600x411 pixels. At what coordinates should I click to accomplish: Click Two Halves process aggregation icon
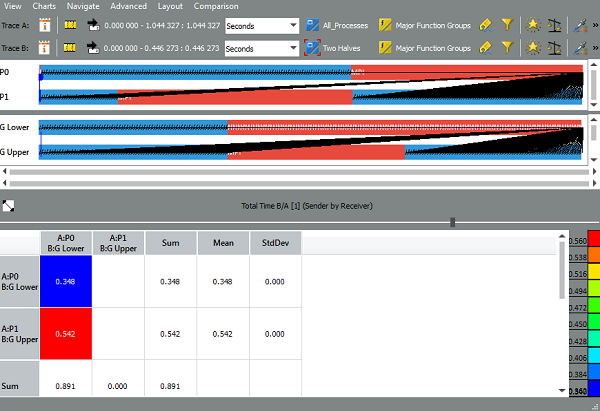[x=312, y=48]
